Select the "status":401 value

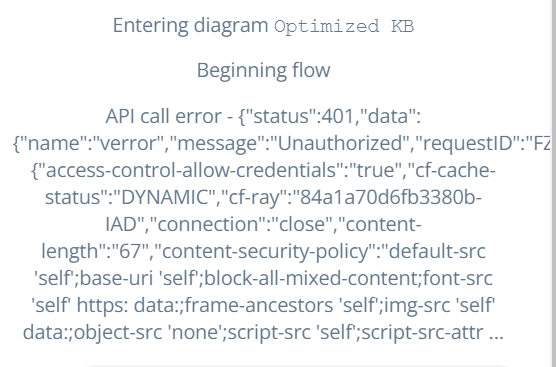click(x=300, y=116)
